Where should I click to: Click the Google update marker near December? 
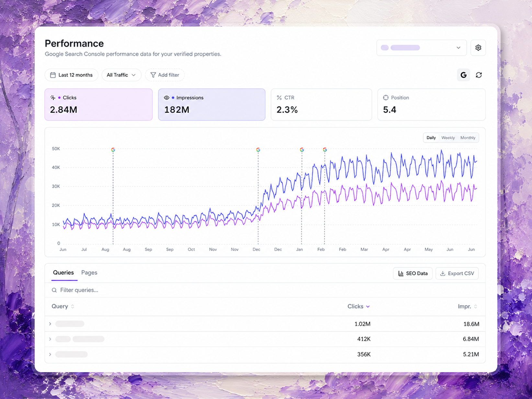[x=258, y=150]
